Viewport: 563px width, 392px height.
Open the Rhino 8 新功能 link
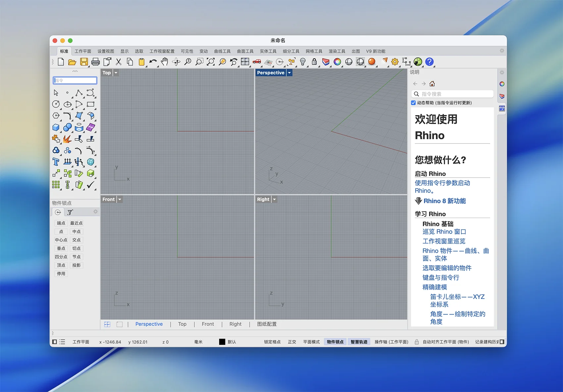coord(444,201)
